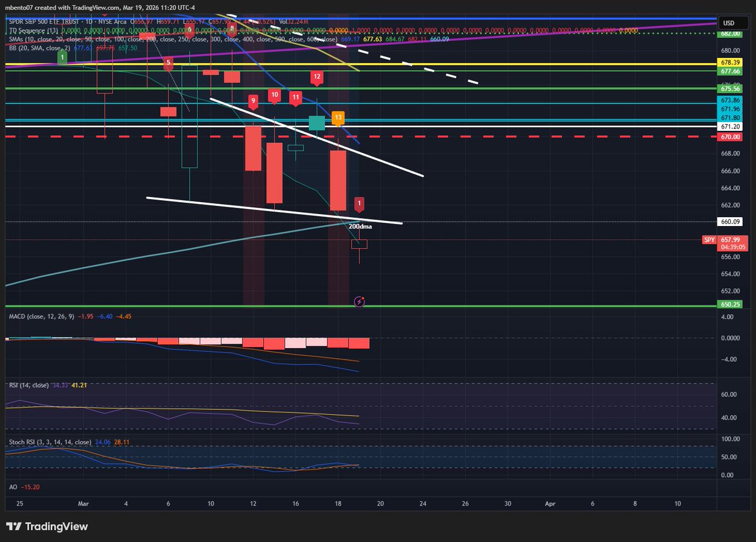Select the yellow 678.39 price label
Viewport: 756px width, 542px height.
pyautogui.click(x=729, y=63)
